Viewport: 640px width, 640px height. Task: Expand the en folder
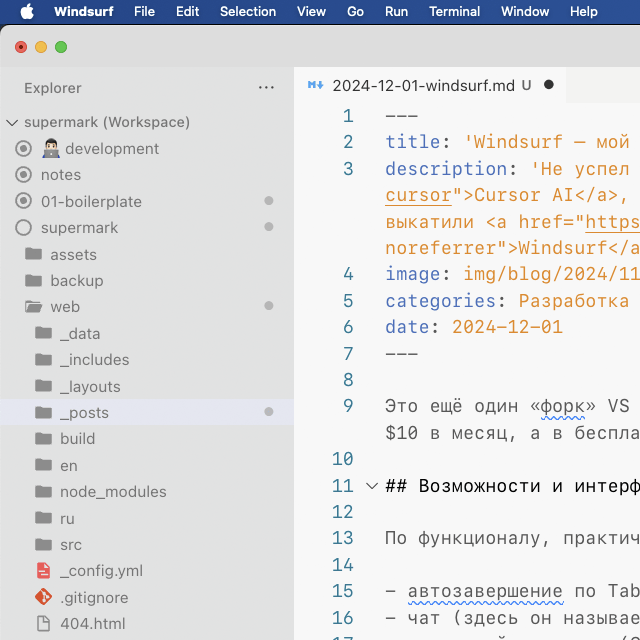pos(147,465)
